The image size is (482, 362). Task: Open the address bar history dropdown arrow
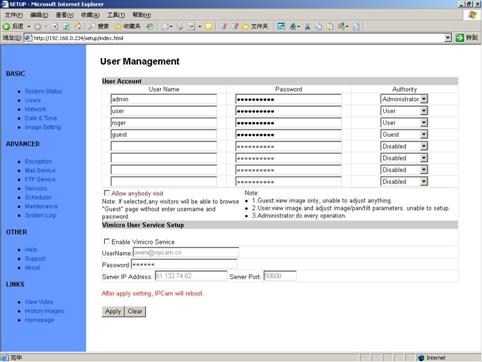(x=448, y=38)
